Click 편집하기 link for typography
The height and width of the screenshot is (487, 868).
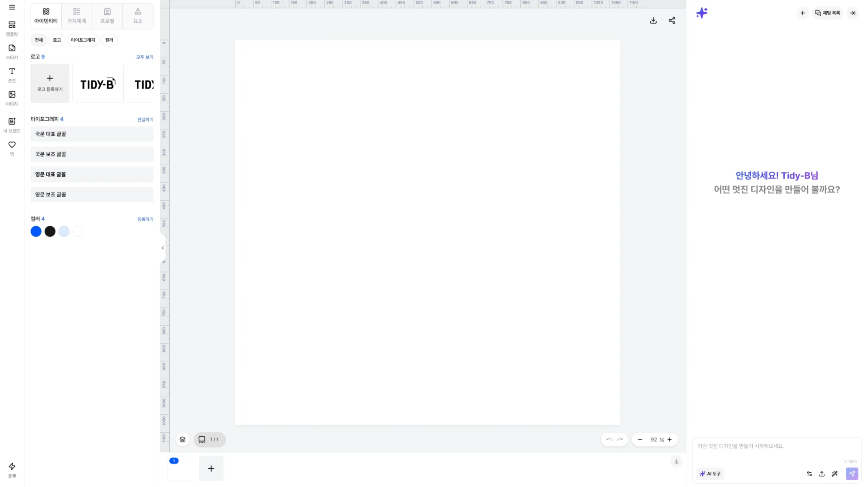click(x=145, y=119)
